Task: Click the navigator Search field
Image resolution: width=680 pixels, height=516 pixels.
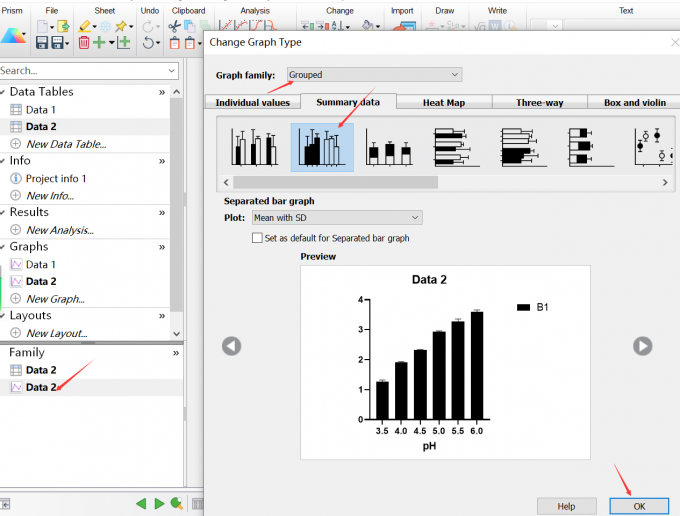Action: (85, 71)
